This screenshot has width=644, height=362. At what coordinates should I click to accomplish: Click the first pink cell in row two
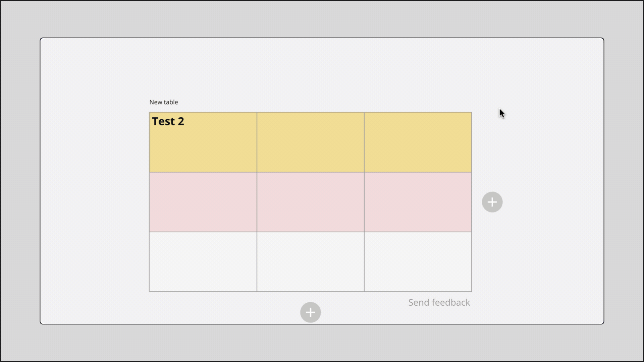(203, 202)
